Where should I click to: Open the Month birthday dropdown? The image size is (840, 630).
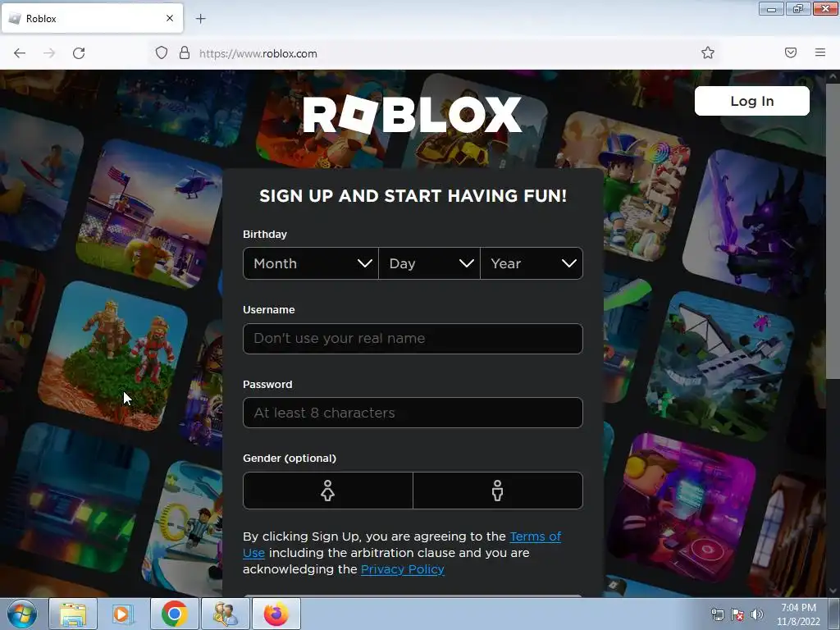311,263
